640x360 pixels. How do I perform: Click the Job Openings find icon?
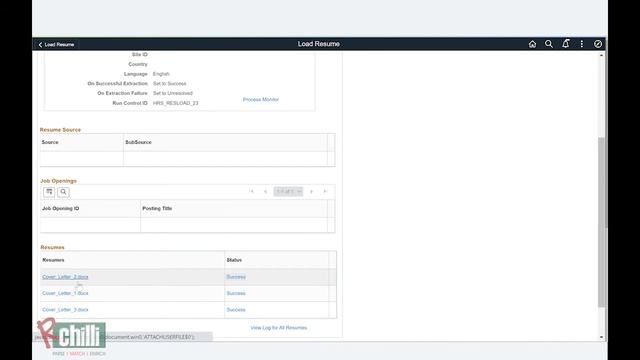point(63,192)
